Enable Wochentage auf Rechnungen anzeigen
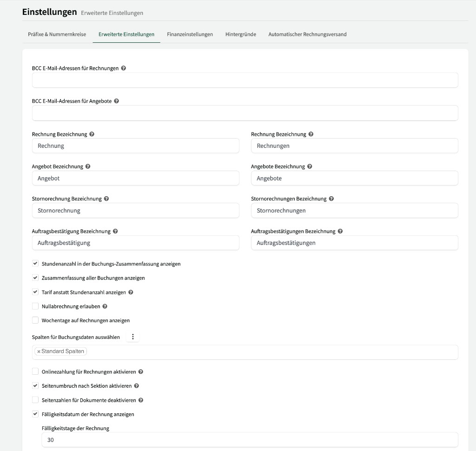This screenshot has width=476, height=451. [x=35, y=320]
